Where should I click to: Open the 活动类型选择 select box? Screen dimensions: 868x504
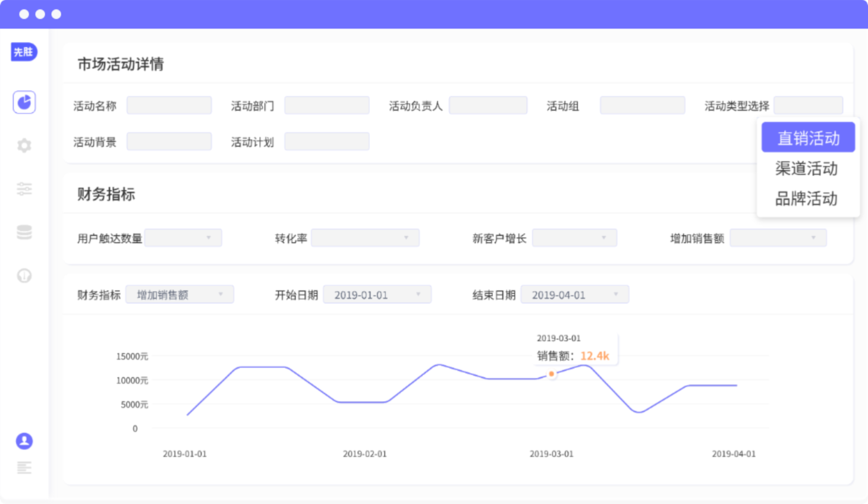pyautogui.click(x=808, y=106)
